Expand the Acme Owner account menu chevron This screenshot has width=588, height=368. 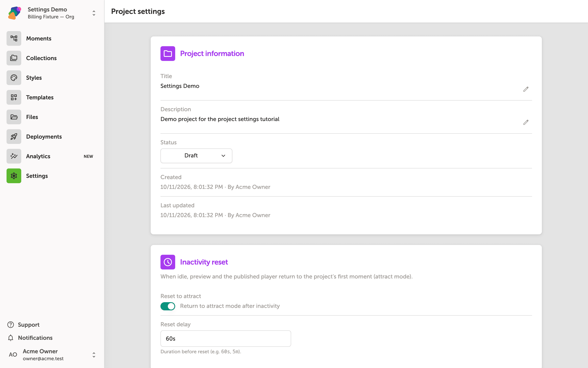pos(94,355)
